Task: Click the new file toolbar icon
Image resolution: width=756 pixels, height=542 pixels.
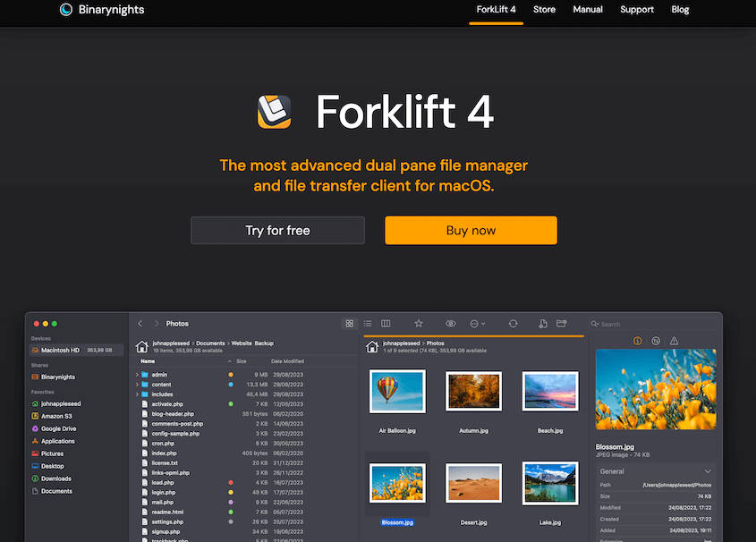Action: (x=543, y=324)
